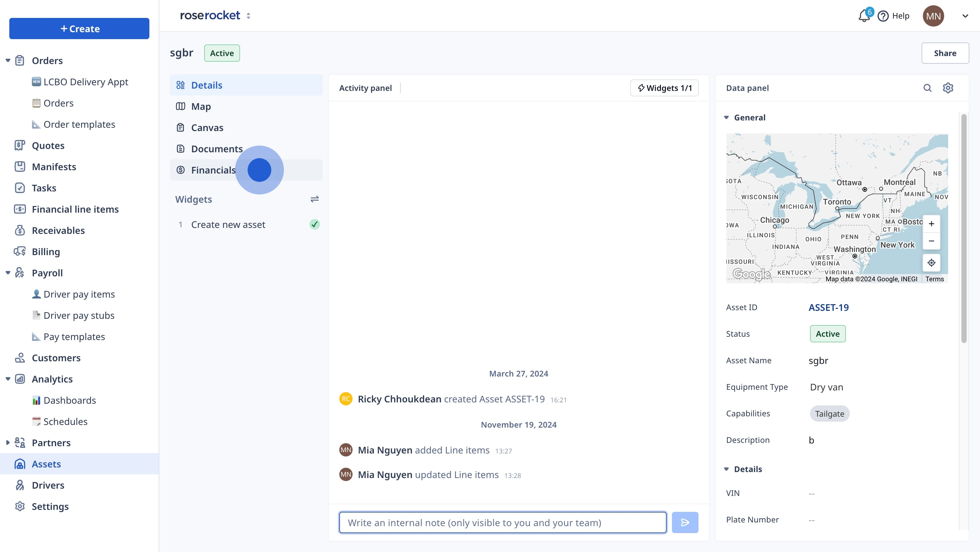Screen dimensions: 980x552
Task: Zoom in on the map
Action: [x=931, y=224]
